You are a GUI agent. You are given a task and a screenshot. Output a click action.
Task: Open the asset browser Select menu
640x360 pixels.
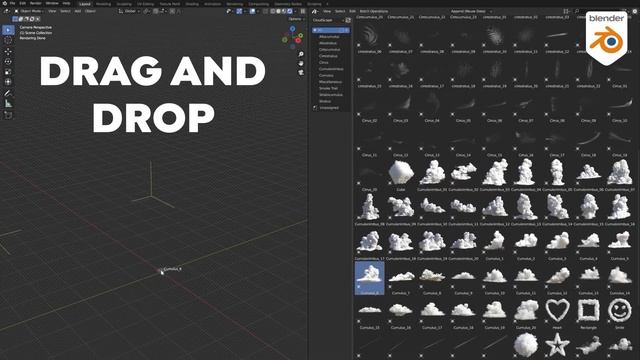tap(340, 11)
